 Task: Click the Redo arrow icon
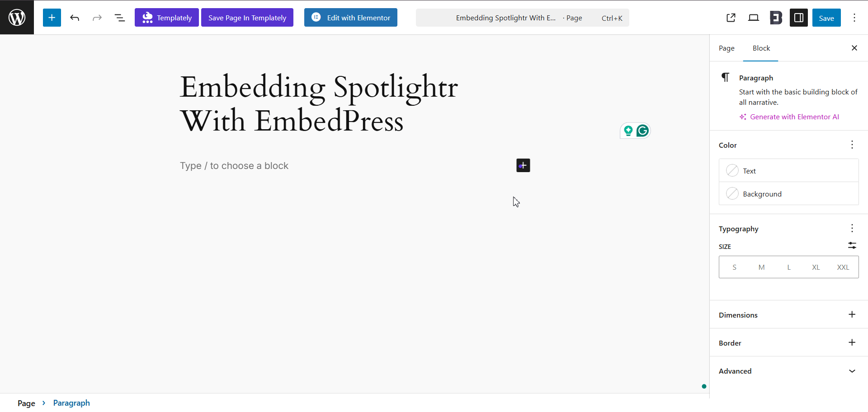point(97,18)
